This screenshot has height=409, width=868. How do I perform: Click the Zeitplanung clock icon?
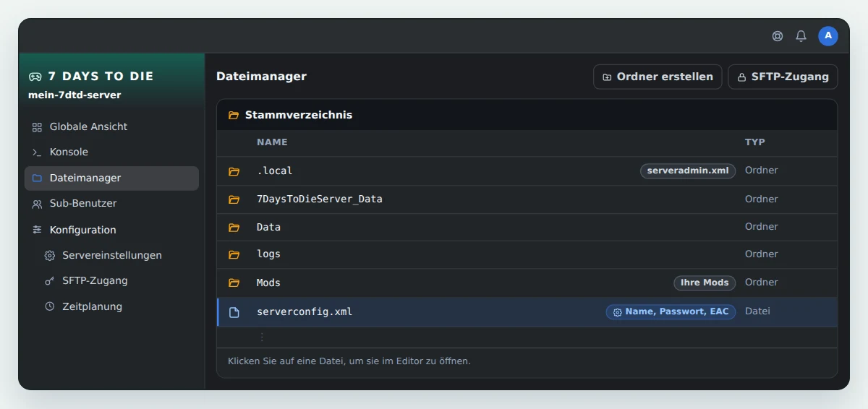coord(49,306)
